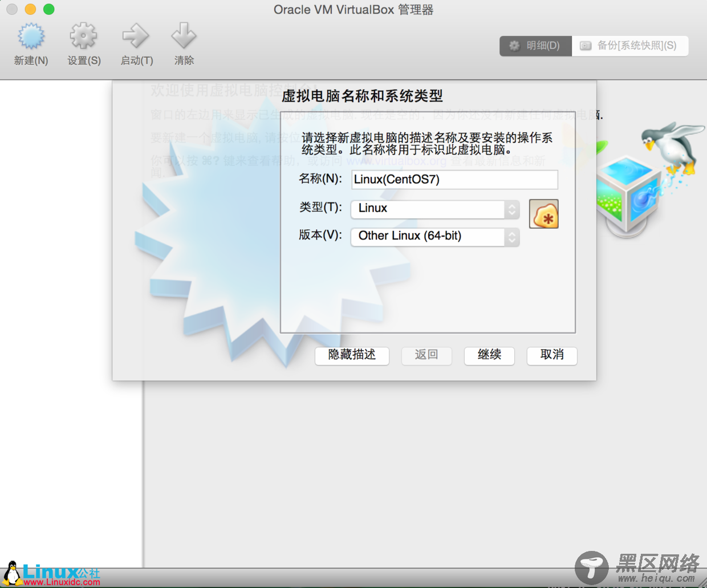Click the OS type badge icon beside Linux
This screenshot has height=588, width=707.
544,214
